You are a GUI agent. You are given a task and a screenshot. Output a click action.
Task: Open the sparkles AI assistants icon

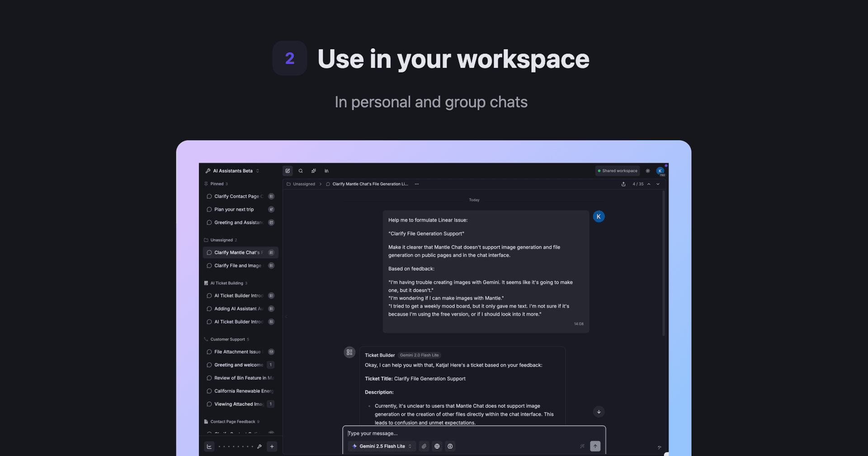click(x=314, y=171)
